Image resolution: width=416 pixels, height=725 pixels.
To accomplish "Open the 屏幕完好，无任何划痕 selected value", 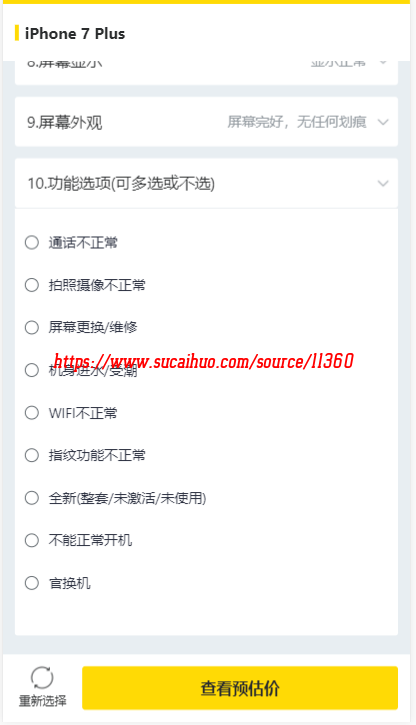I will [297, 122].
